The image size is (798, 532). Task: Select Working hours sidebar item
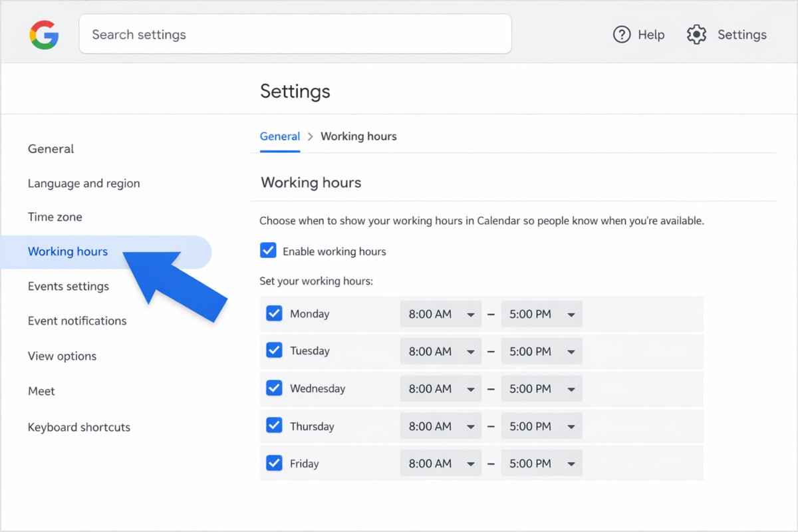(105, 252)
